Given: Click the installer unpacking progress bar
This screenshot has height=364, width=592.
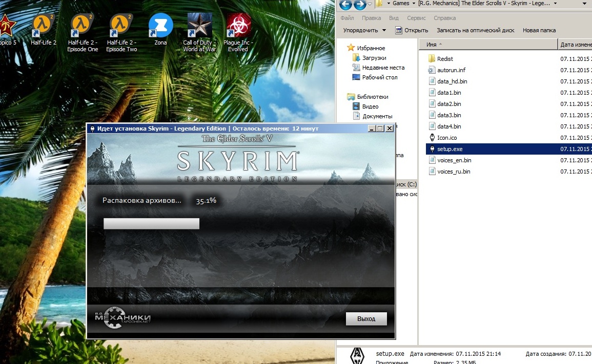Looking at the screenshot, I should coord(151,223).
